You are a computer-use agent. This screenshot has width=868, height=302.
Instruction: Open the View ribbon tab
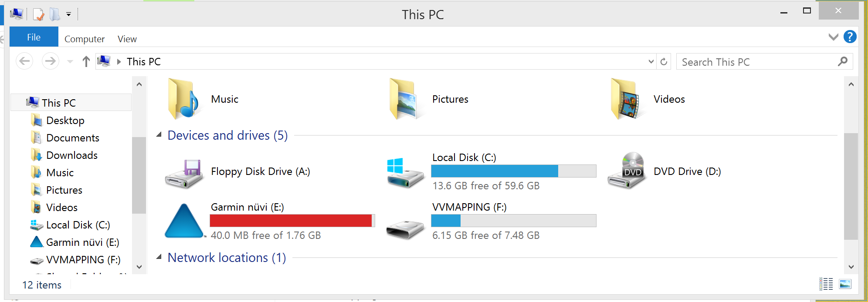pos(127,39)
